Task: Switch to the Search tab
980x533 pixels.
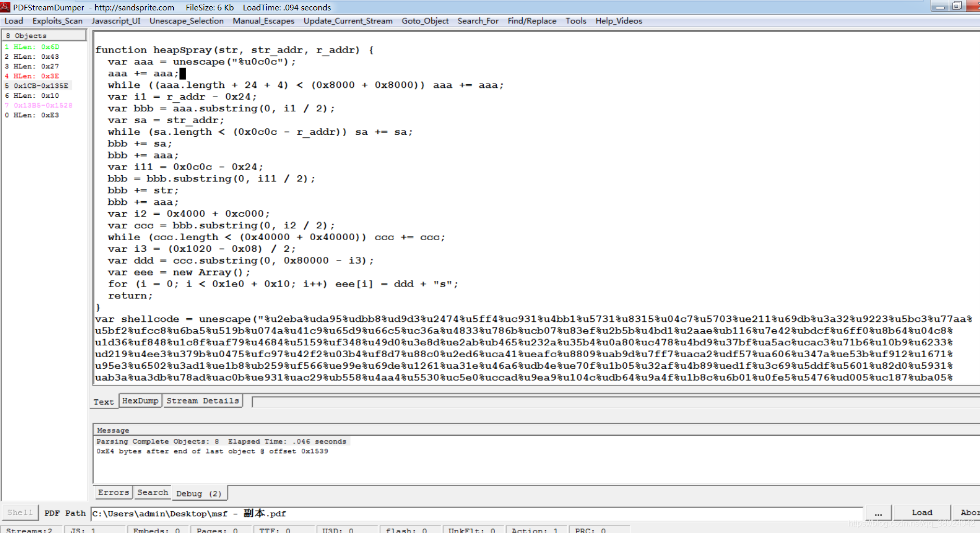Action: (153, 492)
